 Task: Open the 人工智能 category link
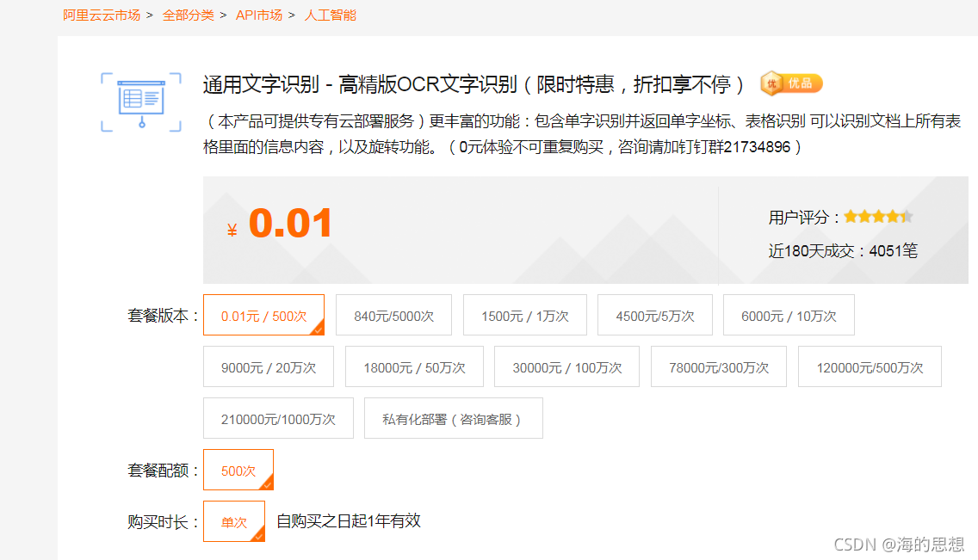[x=330, y=15]
